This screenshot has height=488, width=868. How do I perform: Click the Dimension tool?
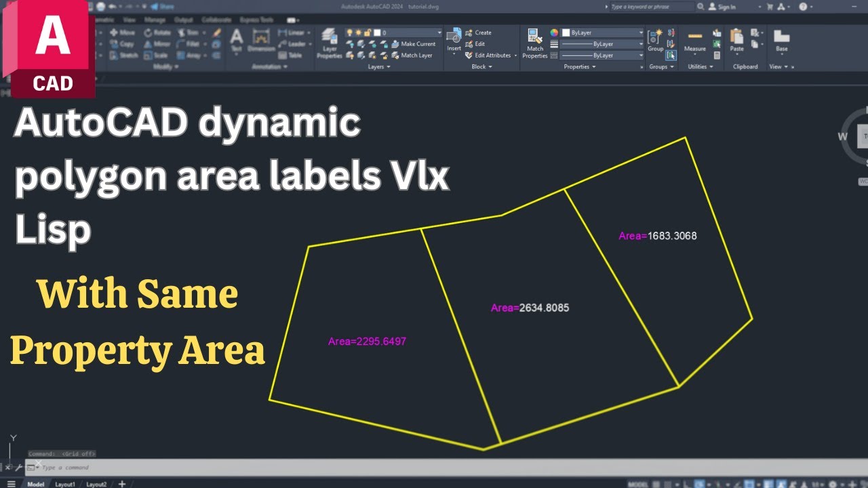[261, 41]
